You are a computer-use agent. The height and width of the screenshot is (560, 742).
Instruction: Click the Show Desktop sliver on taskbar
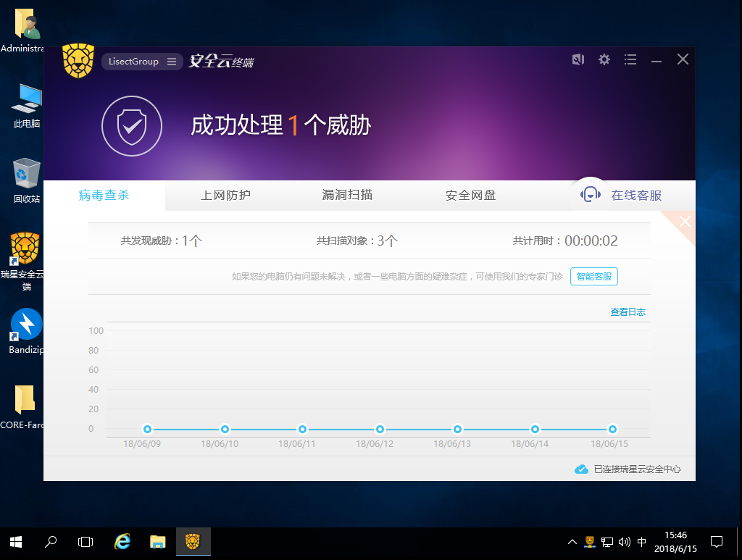click(739, 542)
